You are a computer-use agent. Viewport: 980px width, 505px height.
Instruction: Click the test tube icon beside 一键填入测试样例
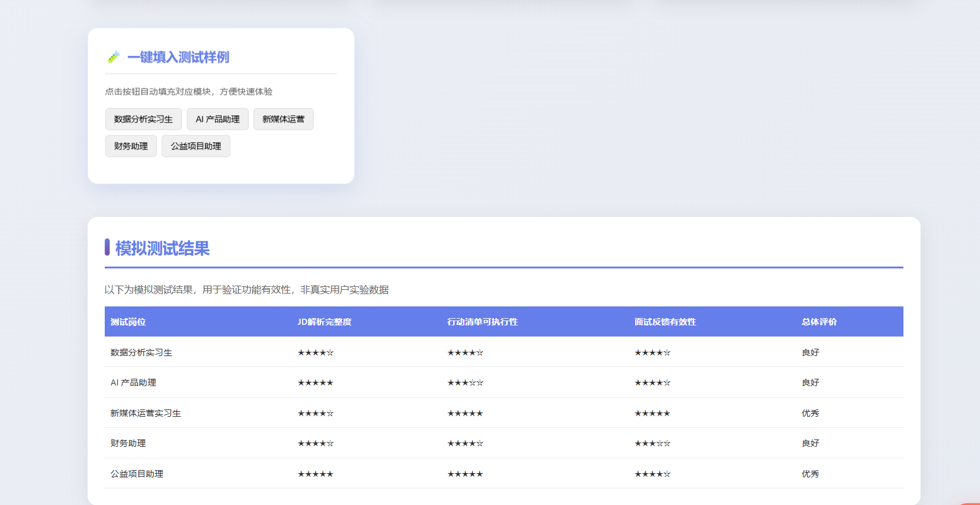[x=113, y=57]
